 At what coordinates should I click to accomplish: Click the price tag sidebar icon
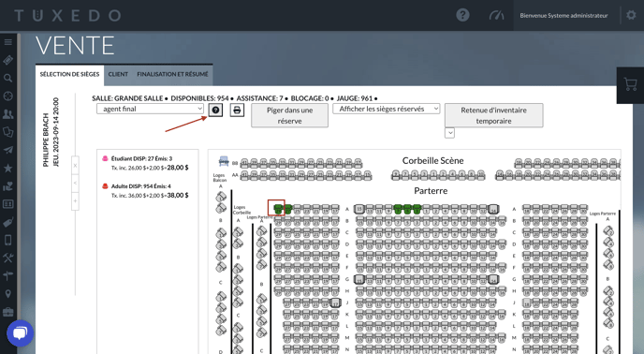tap(7, 222)
